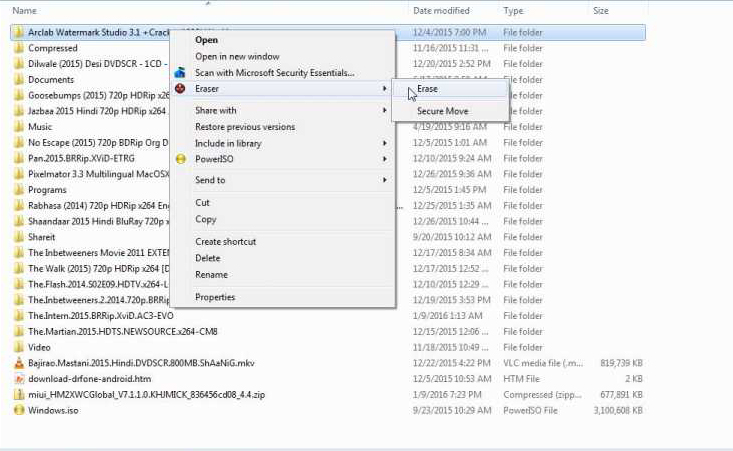Click the HTM icon of download-drfone-android.htm
This screenshot has height=451, width=733.
coord(19,379)
